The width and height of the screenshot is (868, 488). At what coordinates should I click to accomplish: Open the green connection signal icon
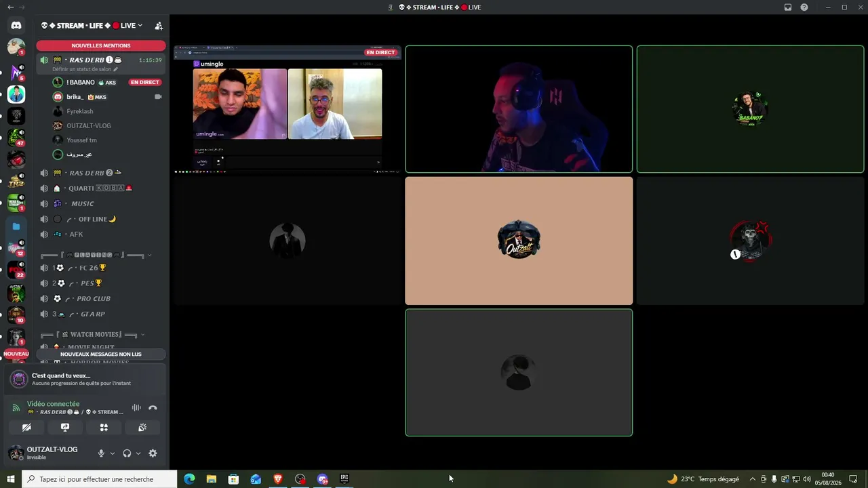pos(16,407)
